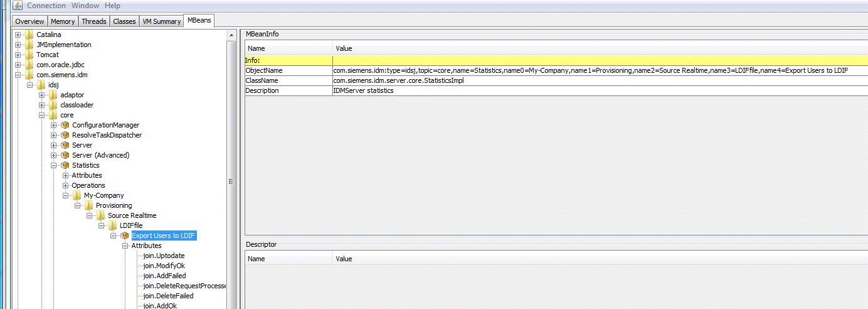Click the ObjectName value cell
The image size is (868, 309).
pyautogui.click(x=590, y=70)
